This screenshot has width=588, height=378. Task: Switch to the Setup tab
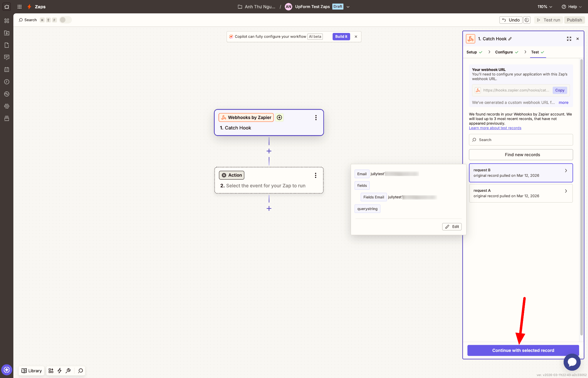tap(474, 52)
